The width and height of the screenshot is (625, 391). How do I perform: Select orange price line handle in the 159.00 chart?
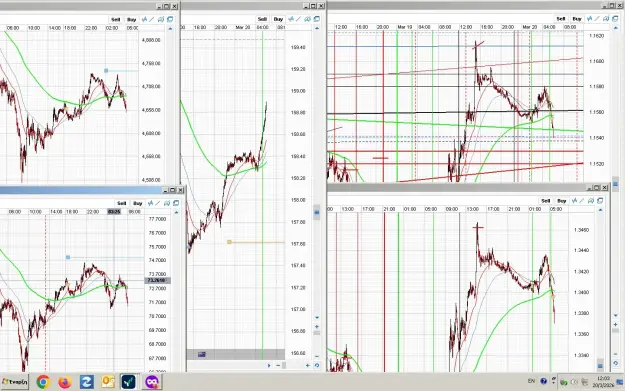click(x=229, y=242)
